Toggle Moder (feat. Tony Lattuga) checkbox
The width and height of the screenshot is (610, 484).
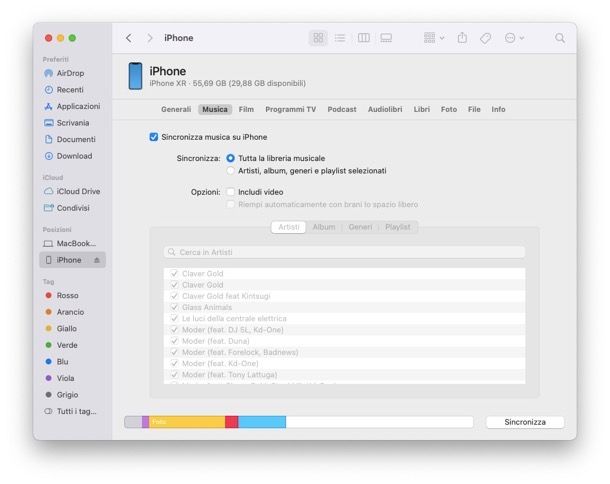coord(174,375)
